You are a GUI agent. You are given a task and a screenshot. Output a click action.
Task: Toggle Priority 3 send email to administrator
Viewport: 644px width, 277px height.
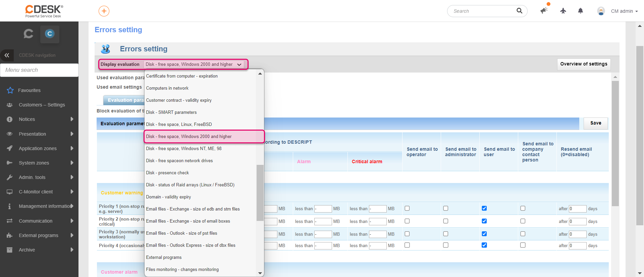446,234
